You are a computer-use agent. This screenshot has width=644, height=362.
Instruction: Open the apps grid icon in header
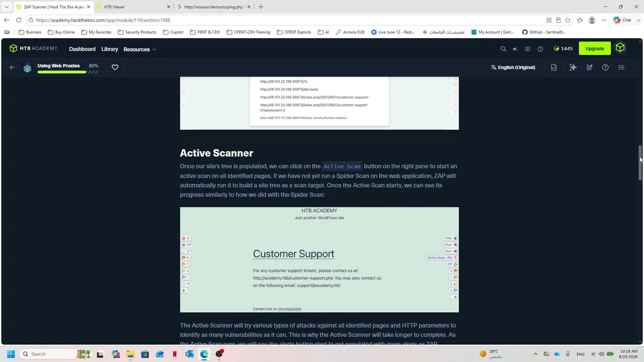point(527,49)
